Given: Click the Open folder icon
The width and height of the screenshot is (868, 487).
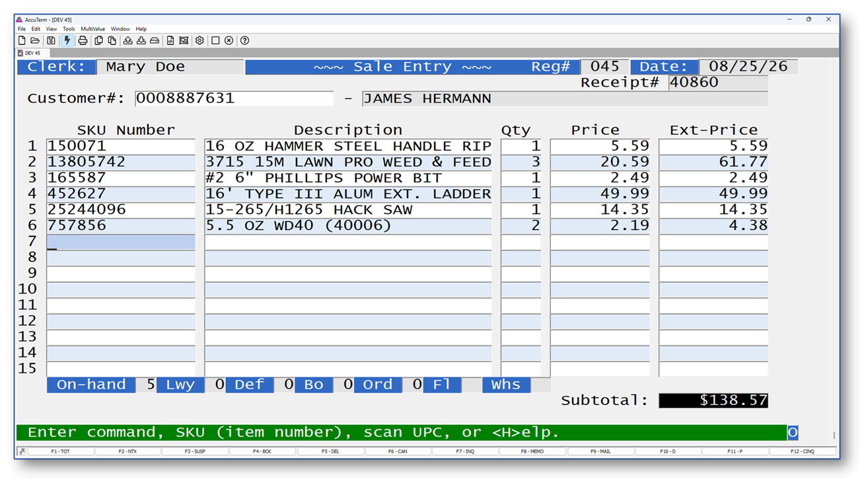Looking at the screenshot, I should coord(35,41).
